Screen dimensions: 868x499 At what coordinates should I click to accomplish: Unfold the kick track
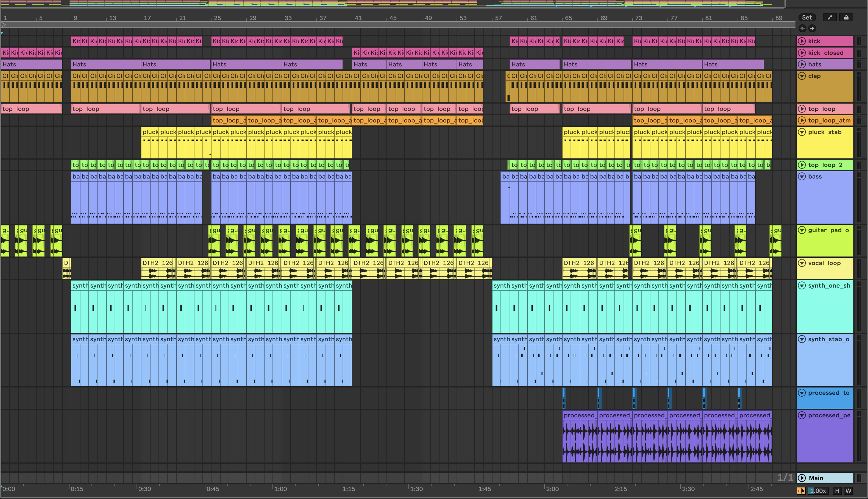802,41
